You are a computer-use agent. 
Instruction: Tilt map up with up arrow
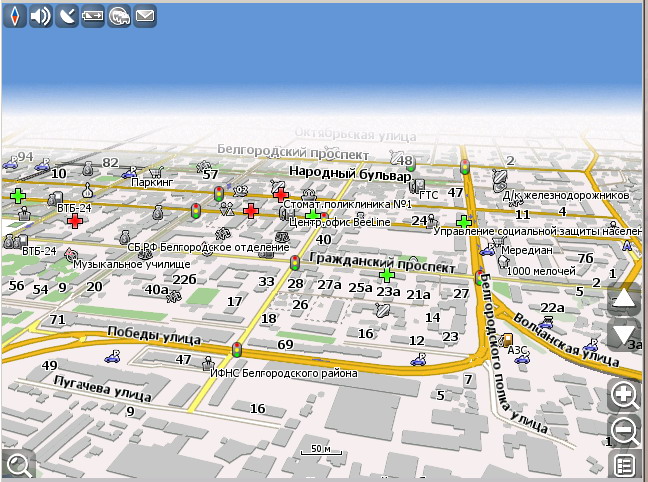(624, 298)
